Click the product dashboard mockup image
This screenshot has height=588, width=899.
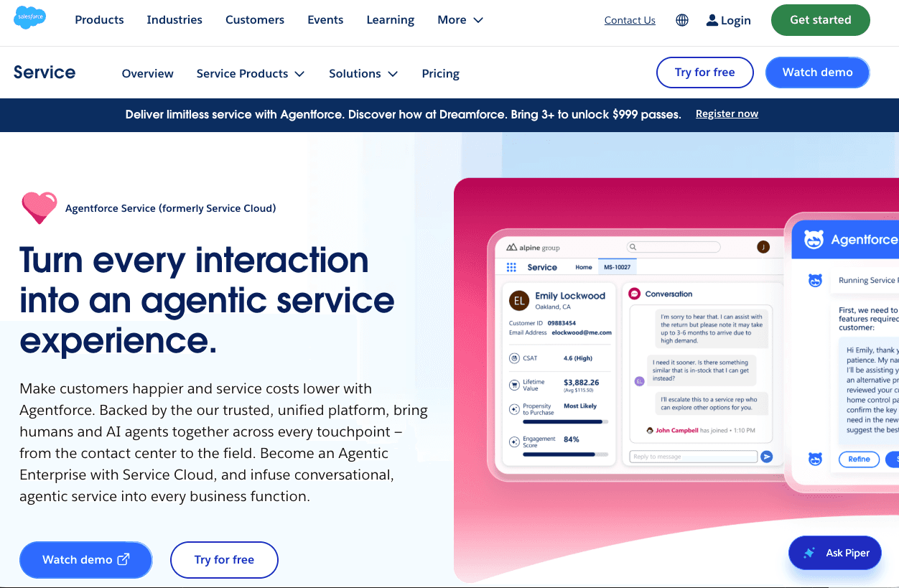pyautogui.click(x=676, y=381)
